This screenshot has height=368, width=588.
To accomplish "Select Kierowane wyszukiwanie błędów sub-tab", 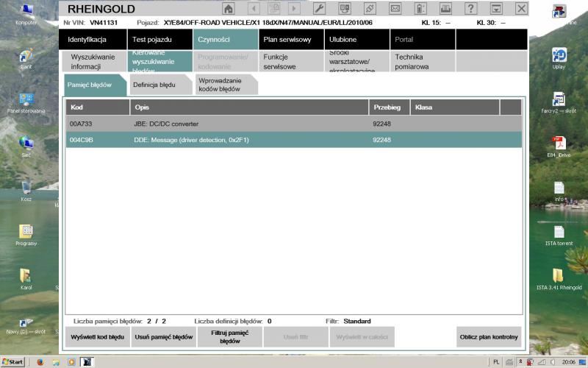I will point(160,62).
